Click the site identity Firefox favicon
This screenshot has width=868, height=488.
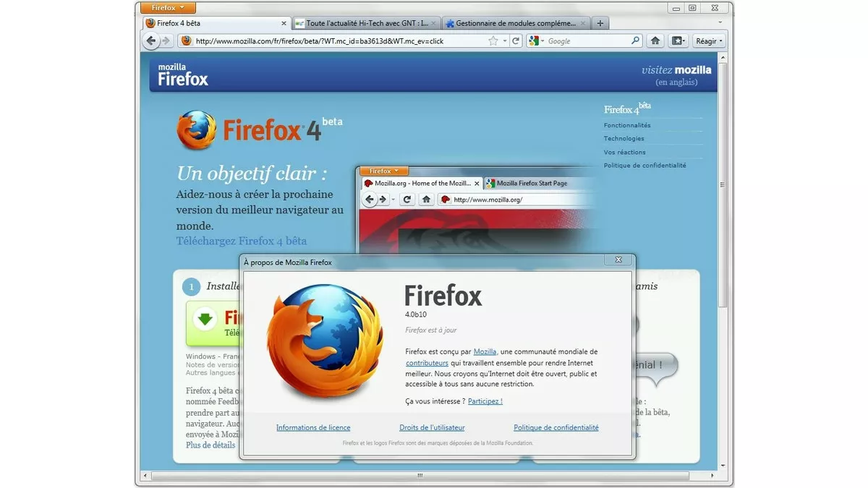tap(186, 41)
